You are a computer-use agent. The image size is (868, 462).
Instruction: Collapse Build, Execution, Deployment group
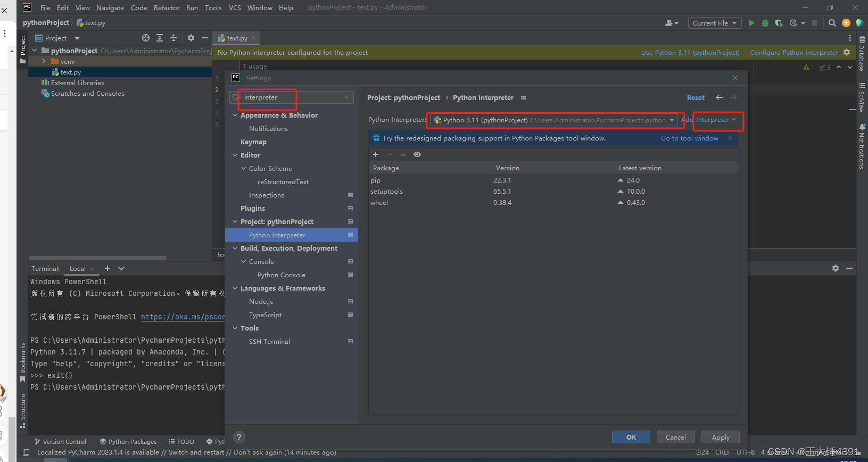click(235, 248)
